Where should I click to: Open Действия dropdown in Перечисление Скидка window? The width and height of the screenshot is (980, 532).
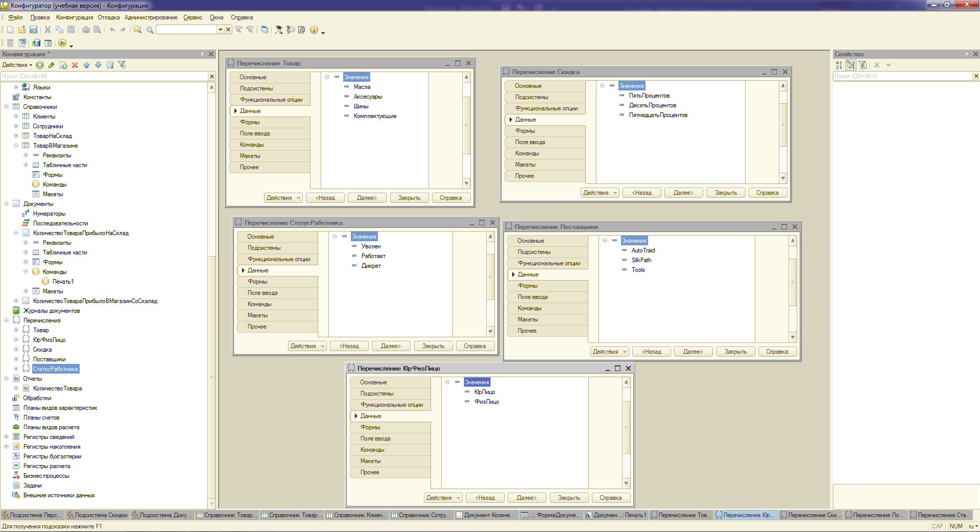[x=600, y=193]
